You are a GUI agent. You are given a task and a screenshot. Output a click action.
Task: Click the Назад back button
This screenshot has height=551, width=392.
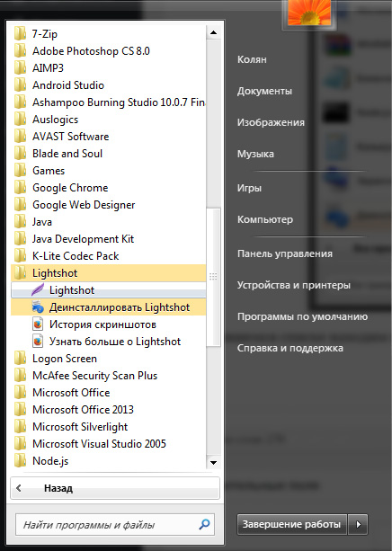click(115, 488)
